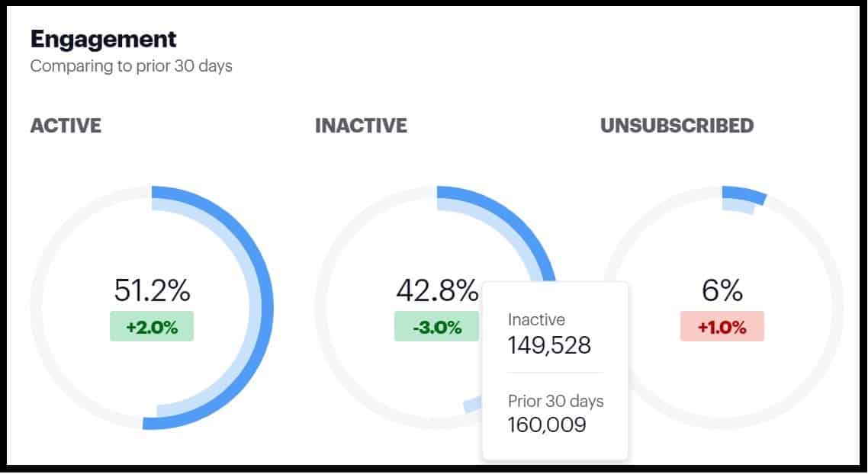Toggle the green +2.0% change badge
This screenshot has height=474, width=868.
(x=151, y=325)
